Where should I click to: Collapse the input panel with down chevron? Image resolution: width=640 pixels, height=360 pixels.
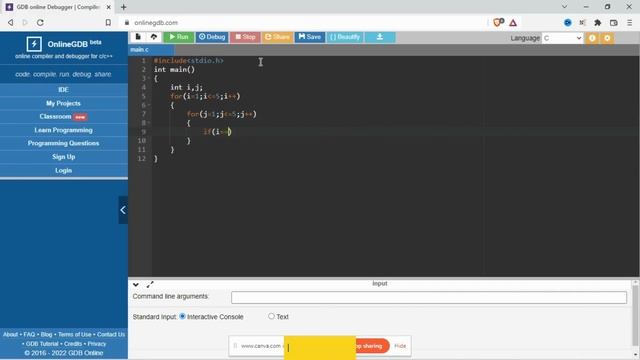pyautogui.click(x=136, y=284)
